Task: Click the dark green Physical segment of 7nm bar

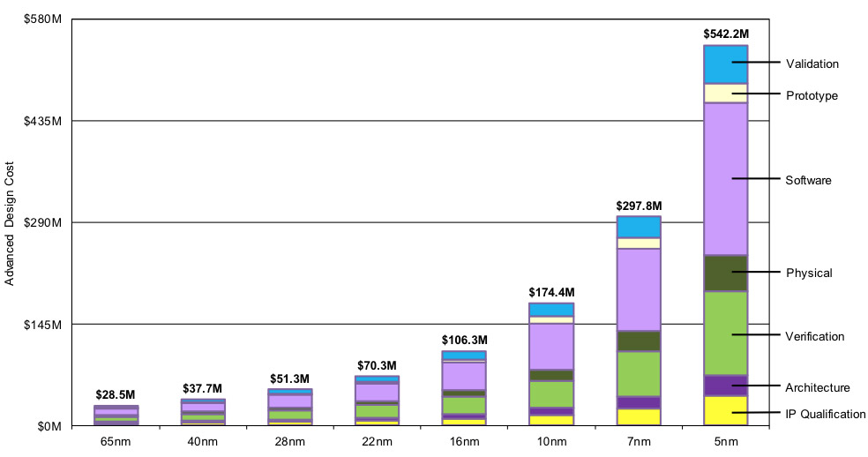Action: [x=639, y=341]
